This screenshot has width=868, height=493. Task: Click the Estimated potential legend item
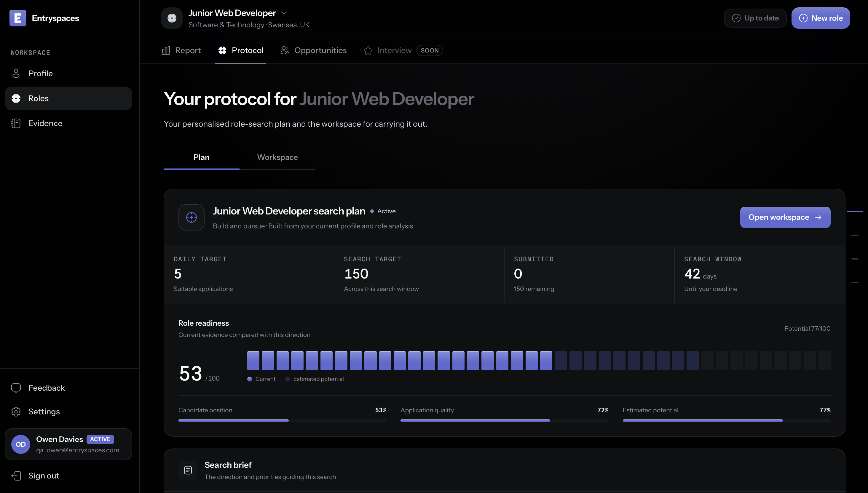314,379
